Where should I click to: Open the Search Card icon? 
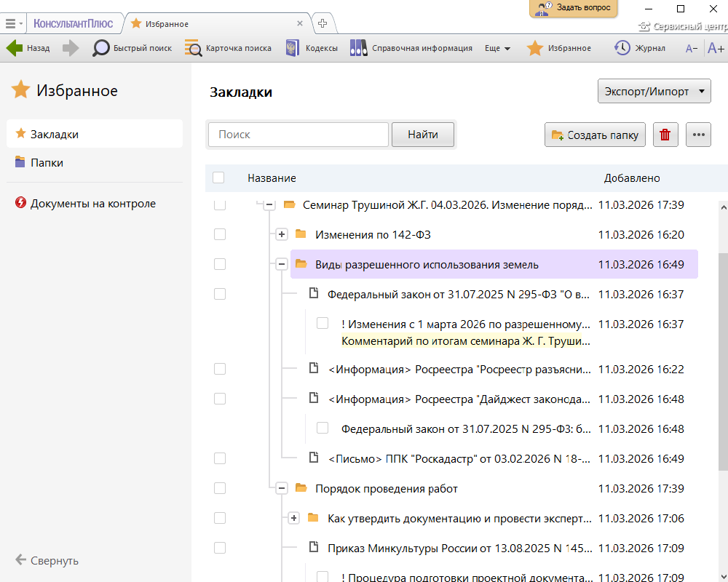click(193, 48)
